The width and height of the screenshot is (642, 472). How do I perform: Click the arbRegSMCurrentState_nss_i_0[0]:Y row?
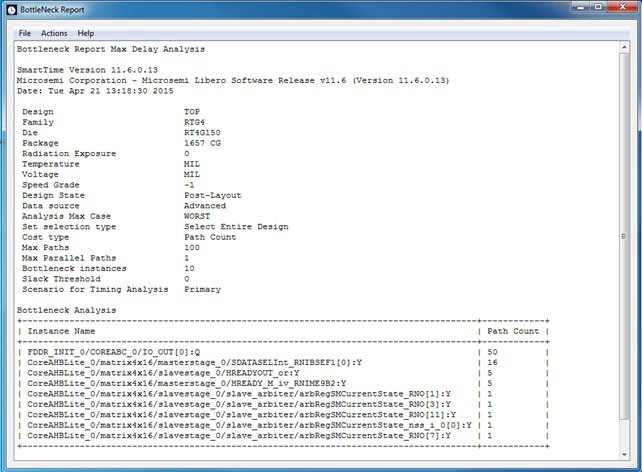click(283, 425)
